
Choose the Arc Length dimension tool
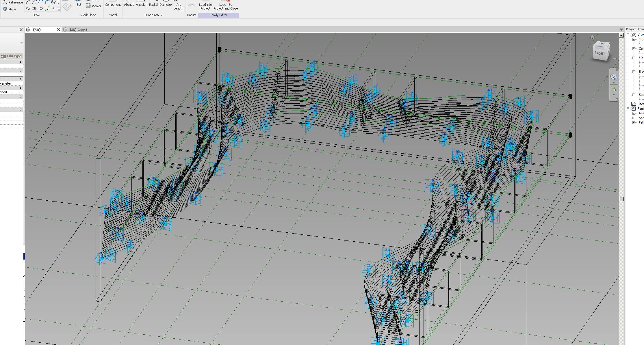click(179, 5)
